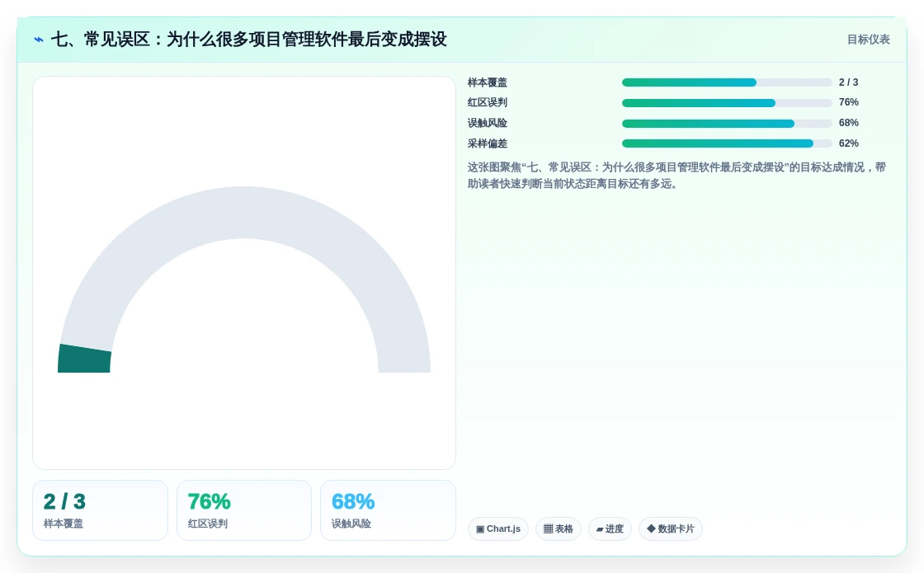This screenshot has width=924, height=573.
Task: Click the 数据卡片 tag chip
Action: coord(671,528)
